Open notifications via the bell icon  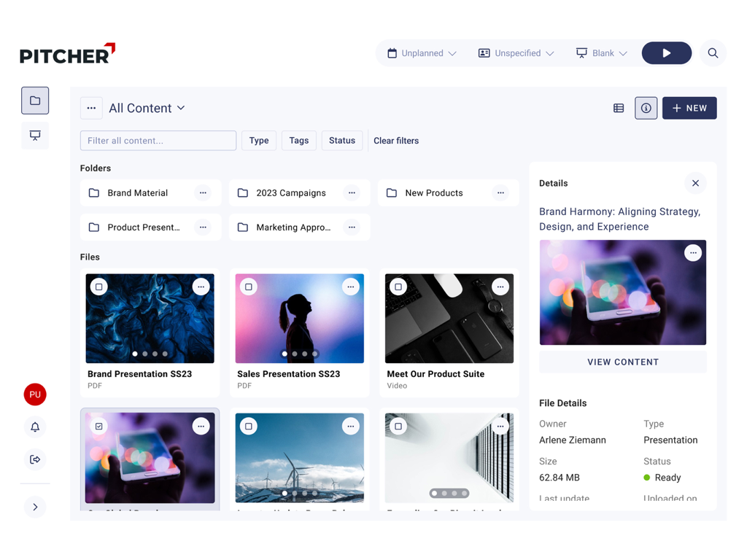tap(35, 427)
